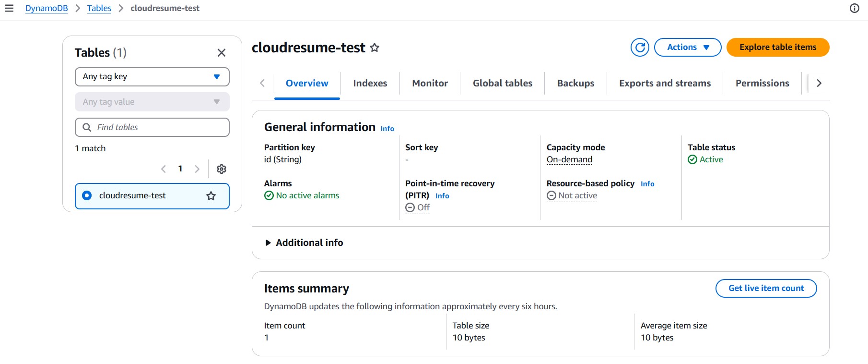The height and width of the screenshot is (364, 868).
Task: Open General information Info link
Action: [x=387, y=129]
